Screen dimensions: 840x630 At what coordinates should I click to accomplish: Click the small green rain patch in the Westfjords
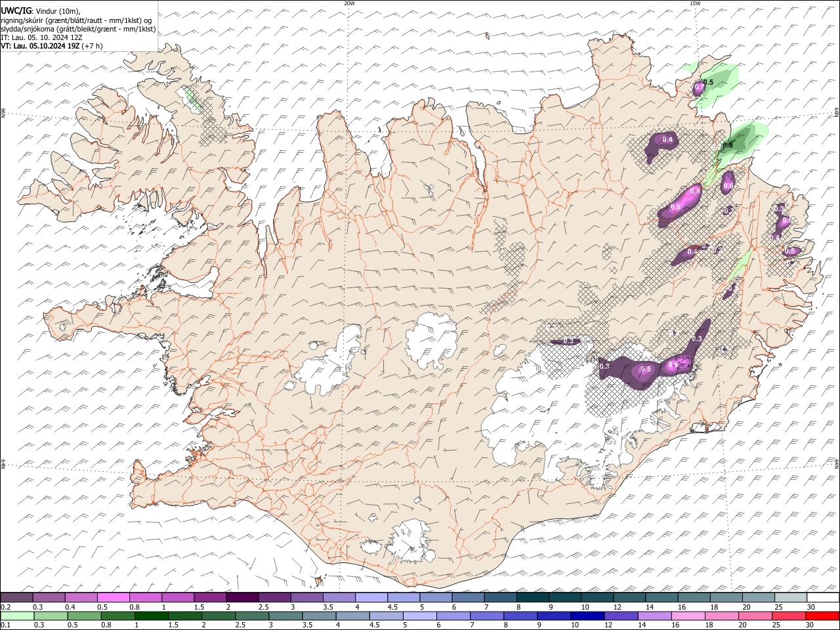[192, 98]
